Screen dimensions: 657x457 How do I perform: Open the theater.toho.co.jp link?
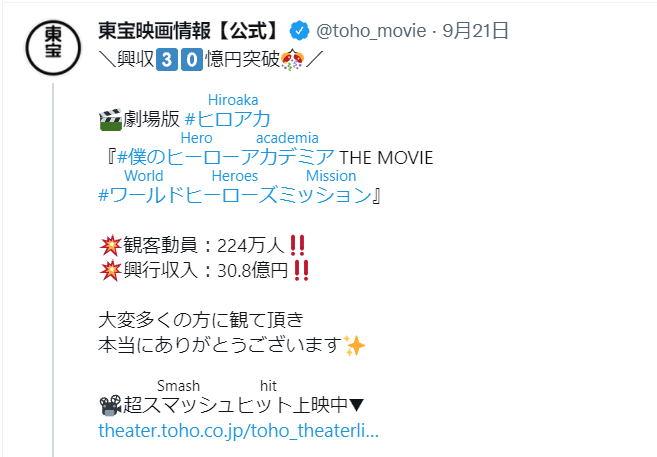pos(238,431)
